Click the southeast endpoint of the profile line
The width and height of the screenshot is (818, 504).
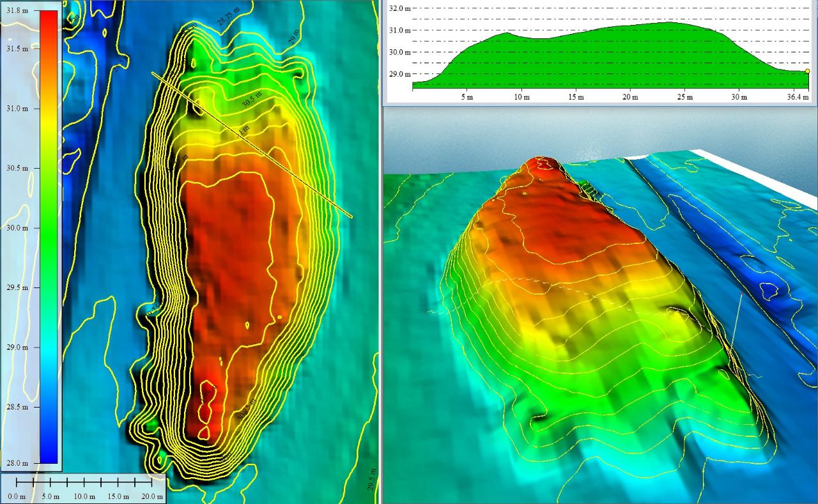tap(351, 217)
